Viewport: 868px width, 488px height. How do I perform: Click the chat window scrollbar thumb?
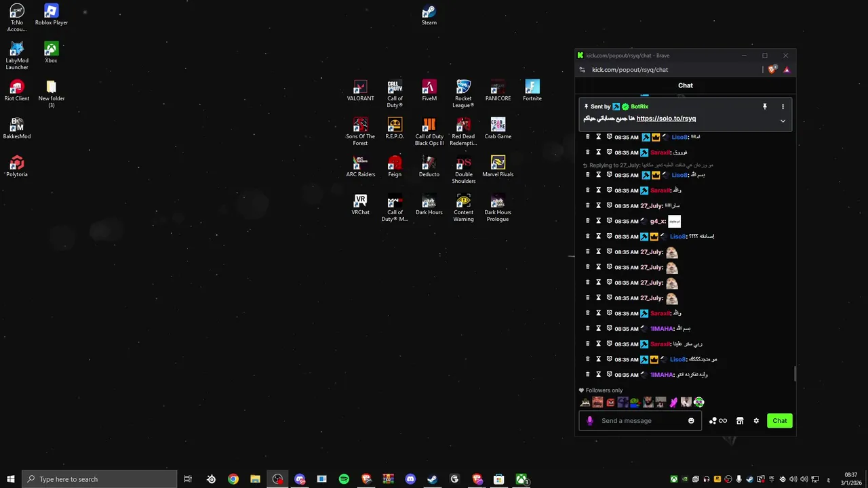(x=795, y=374)
